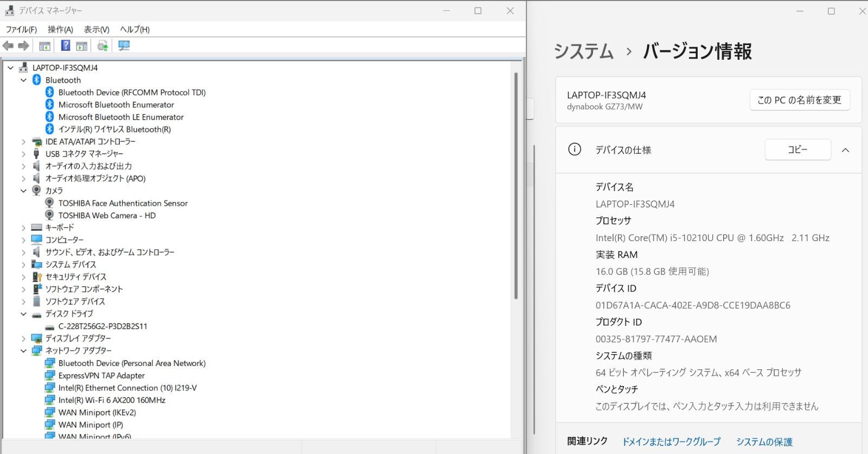Click the Bluetooth category icon
The width and height of the screenshot is (868, 454).
[x=36, y=80]
